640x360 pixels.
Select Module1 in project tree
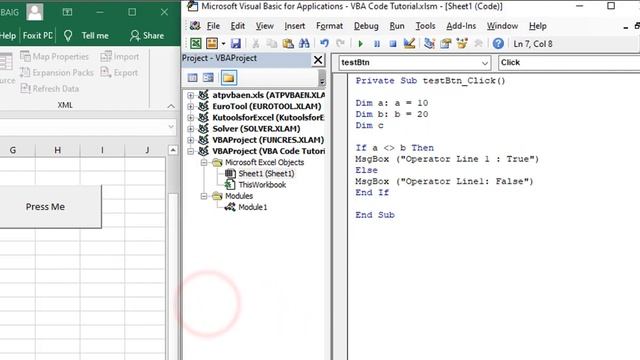click(x=253, y=207)
